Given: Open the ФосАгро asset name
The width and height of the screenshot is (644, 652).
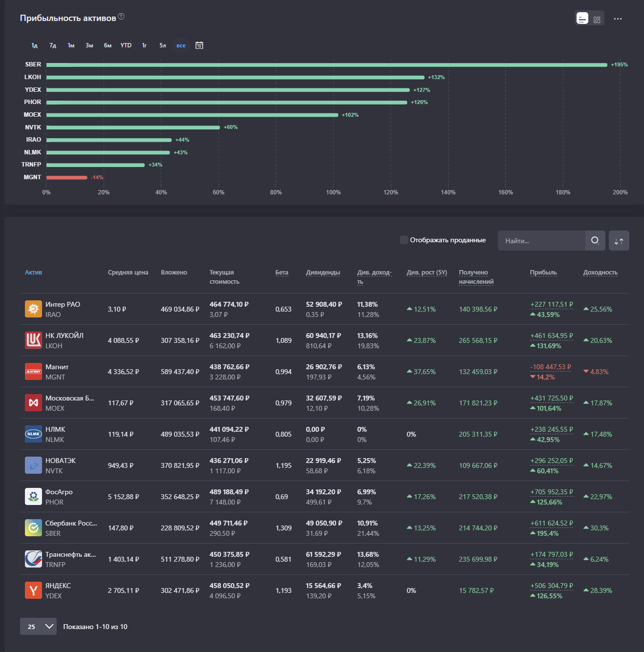Looking at the screenshot, I should 59,492.
